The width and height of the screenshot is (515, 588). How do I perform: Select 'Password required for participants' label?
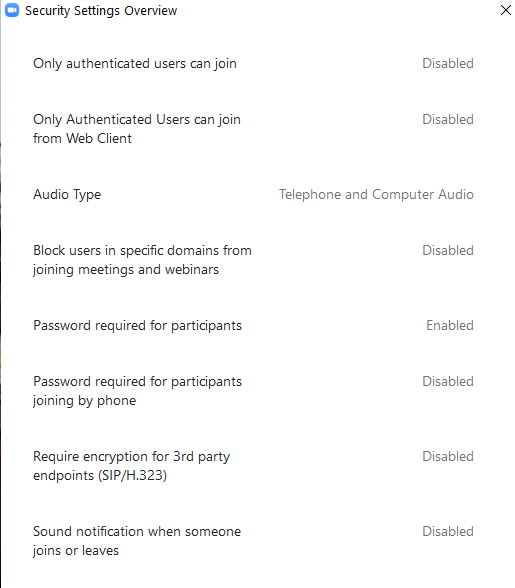point(137,326)
